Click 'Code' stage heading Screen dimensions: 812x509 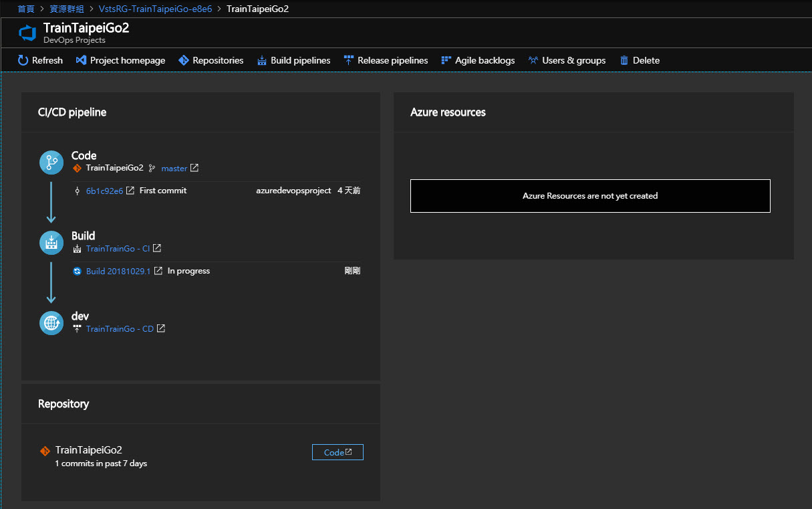coord(84,155)
